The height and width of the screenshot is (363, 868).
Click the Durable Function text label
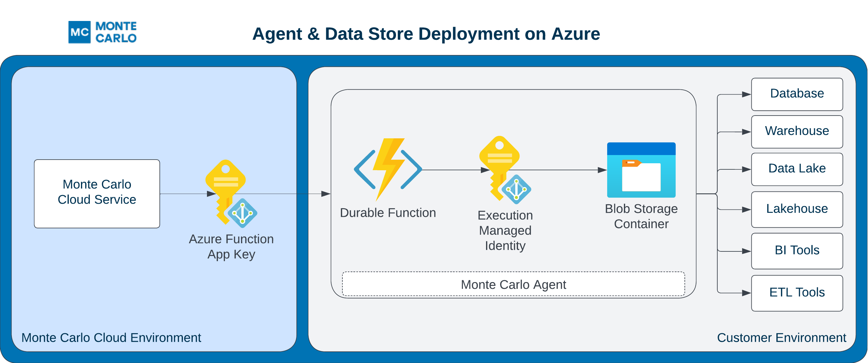pyautogui.click(x=387, y=213)
